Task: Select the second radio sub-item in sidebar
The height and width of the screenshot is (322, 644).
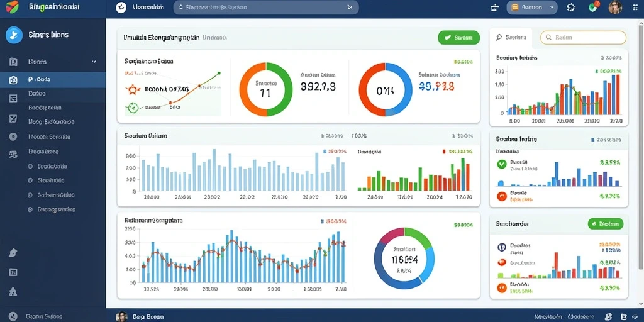Action: tap(30, 180)
